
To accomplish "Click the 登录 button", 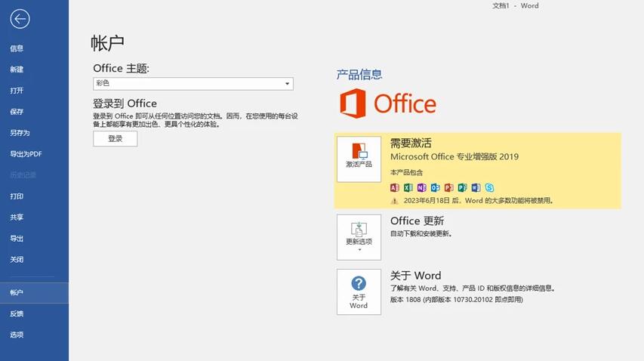I will [x=115, y=139].
